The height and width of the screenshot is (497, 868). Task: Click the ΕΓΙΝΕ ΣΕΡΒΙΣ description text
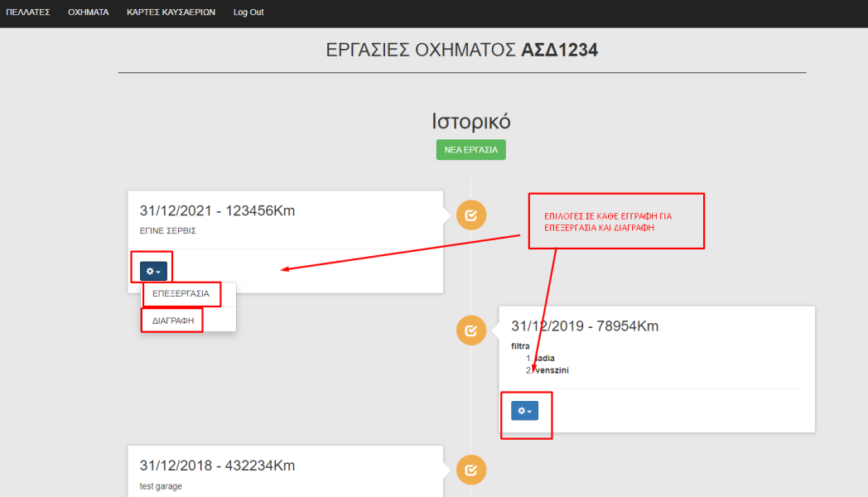167,231
